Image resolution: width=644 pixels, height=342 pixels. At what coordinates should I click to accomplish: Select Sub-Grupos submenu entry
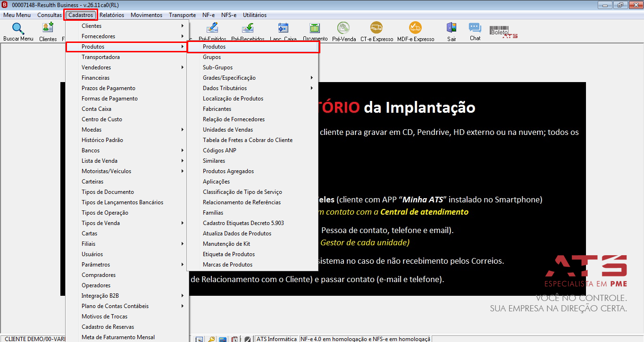click(x=253, y=67)
